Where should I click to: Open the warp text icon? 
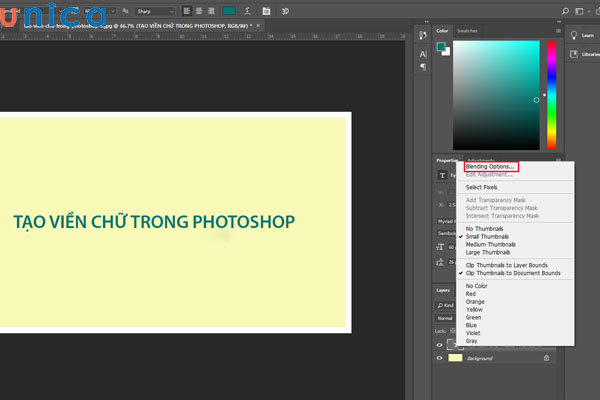pos(247,11)
